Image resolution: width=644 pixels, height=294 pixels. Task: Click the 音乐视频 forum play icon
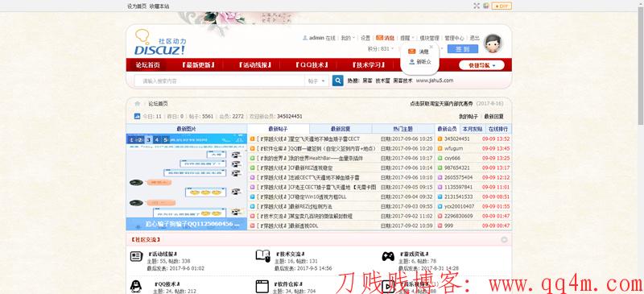(x=388, y=286)
